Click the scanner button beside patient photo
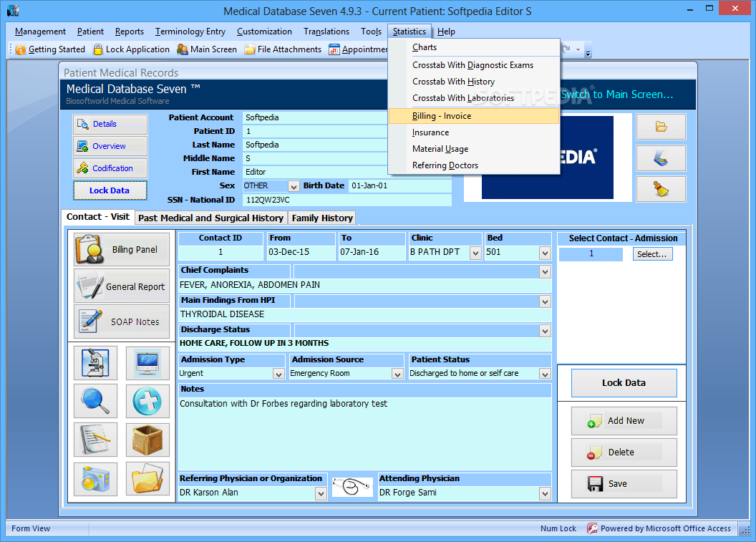This screenshot has height=542, width=756. [661, 158]
